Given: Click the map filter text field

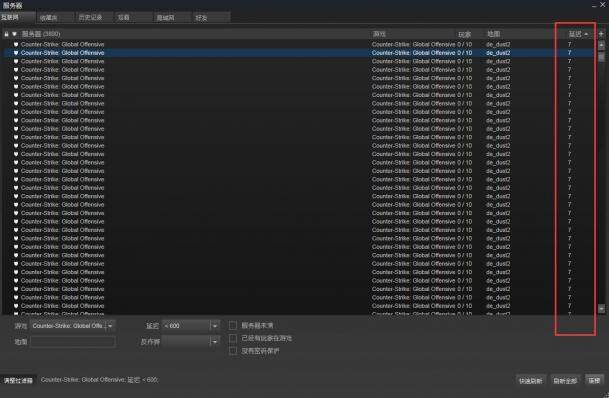Looking at the screenshot, I should [x=73, y=342].
